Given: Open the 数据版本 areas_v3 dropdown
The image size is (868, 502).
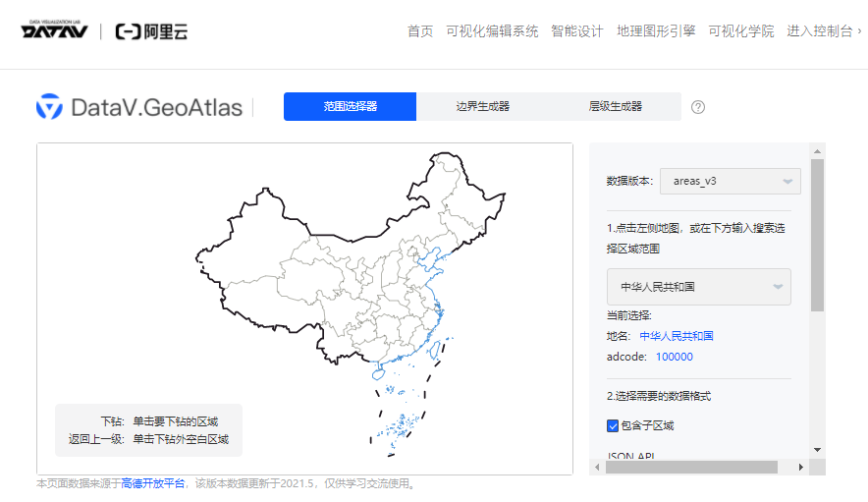Looking at the screenshot, I should (731, 181).
